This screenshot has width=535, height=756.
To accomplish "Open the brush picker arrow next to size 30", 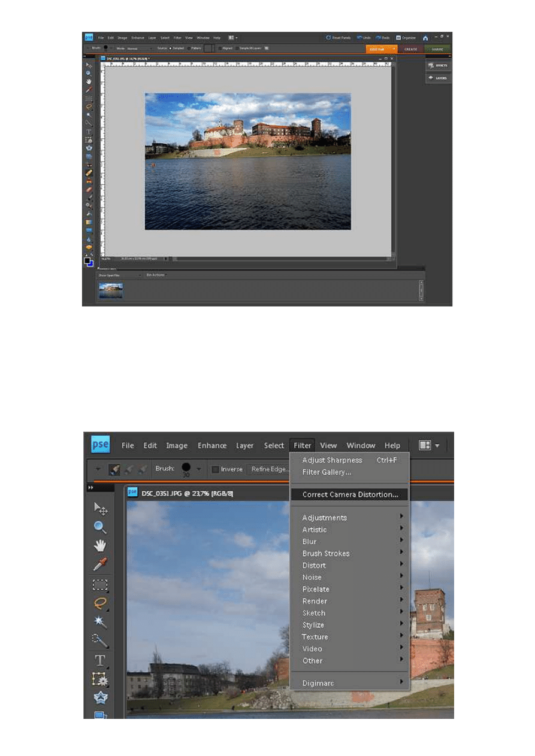I will (x=199, y=469).
